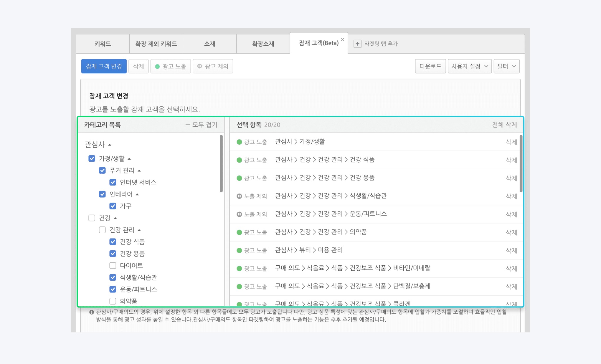Click the green status dot on the 건강 식품 row
601x364 pixels.
(x=239, y=160)
